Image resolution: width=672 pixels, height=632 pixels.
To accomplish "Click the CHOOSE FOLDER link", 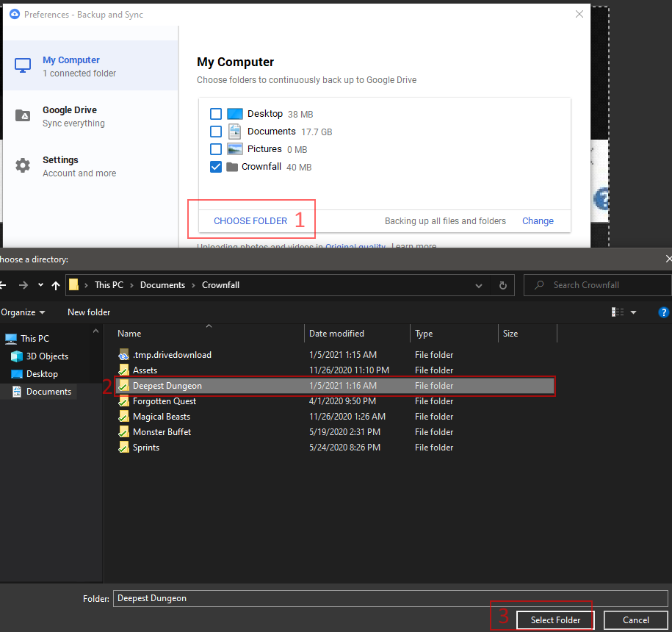I will (250, 220).
